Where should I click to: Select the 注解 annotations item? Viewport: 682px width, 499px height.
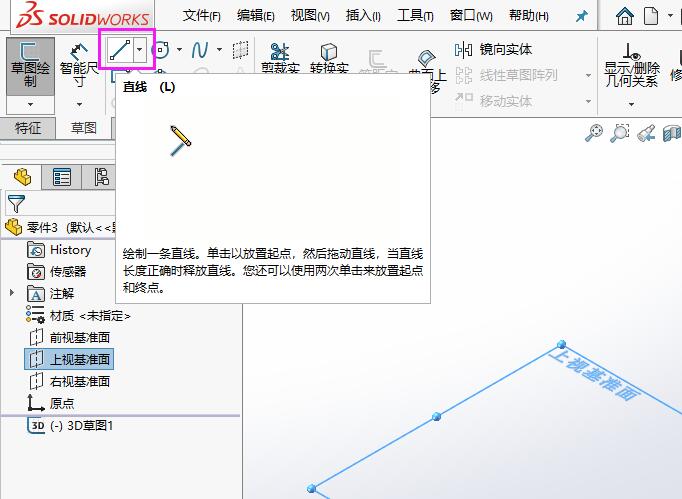50,294
